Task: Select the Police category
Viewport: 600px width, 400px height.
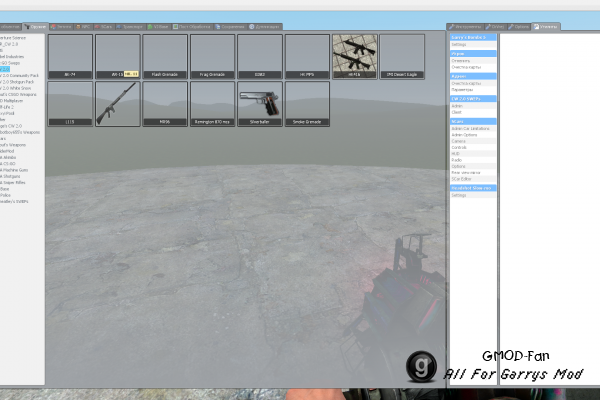Action: (5, 195)
